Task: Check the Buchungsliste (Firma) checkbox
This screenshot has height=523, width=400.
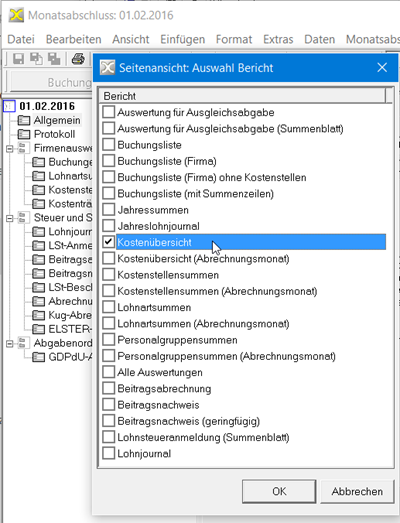Action: [108, 161]
